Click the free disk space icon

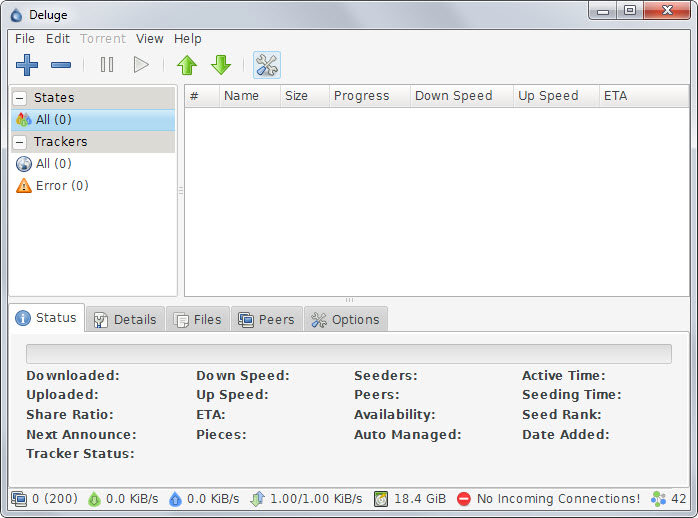click(x=381, y=499)
